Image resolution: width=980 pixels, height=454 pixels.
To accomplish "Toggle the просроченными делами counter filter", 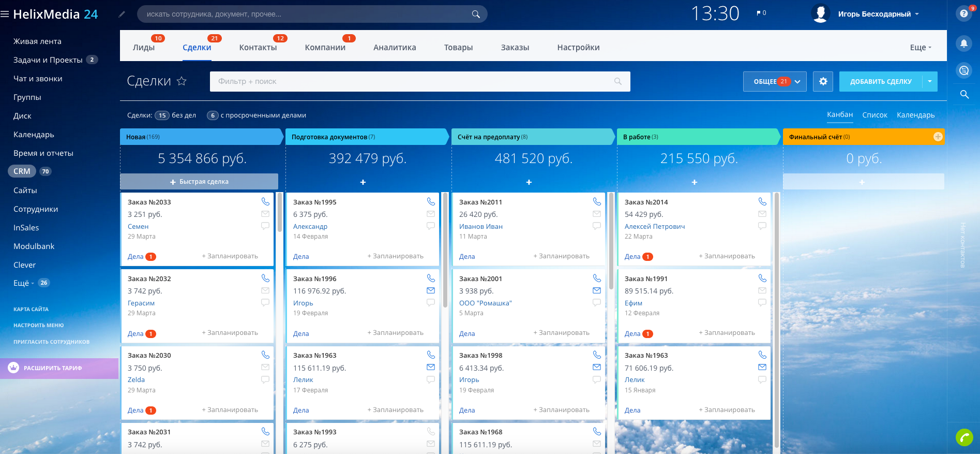I will click(213, 115).
